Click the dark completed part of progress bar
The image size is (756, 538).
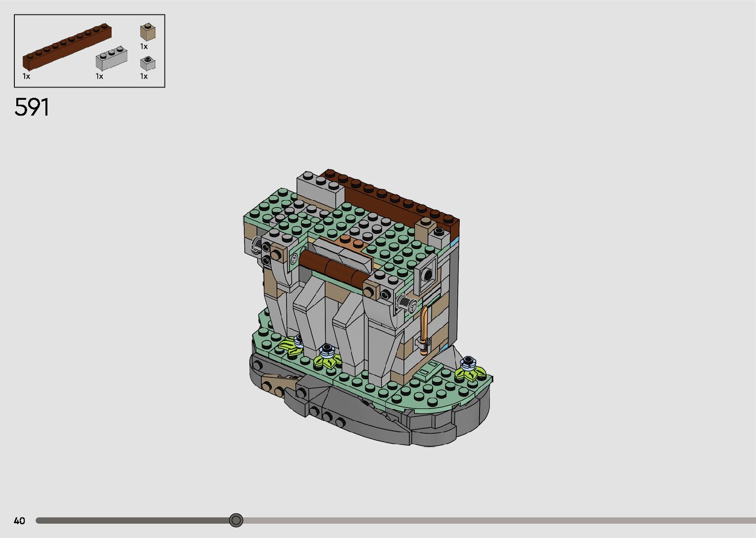coord(133,520)
